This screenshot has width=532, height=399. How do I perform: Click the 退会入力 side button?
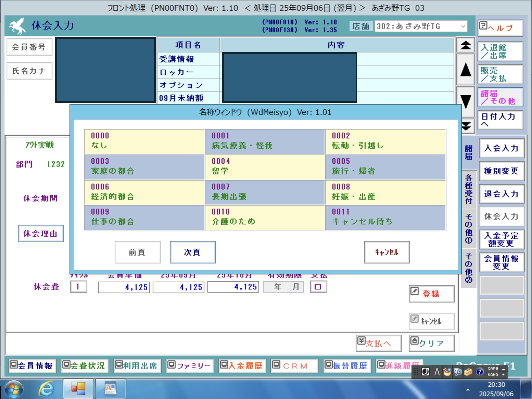click(501, 194)
